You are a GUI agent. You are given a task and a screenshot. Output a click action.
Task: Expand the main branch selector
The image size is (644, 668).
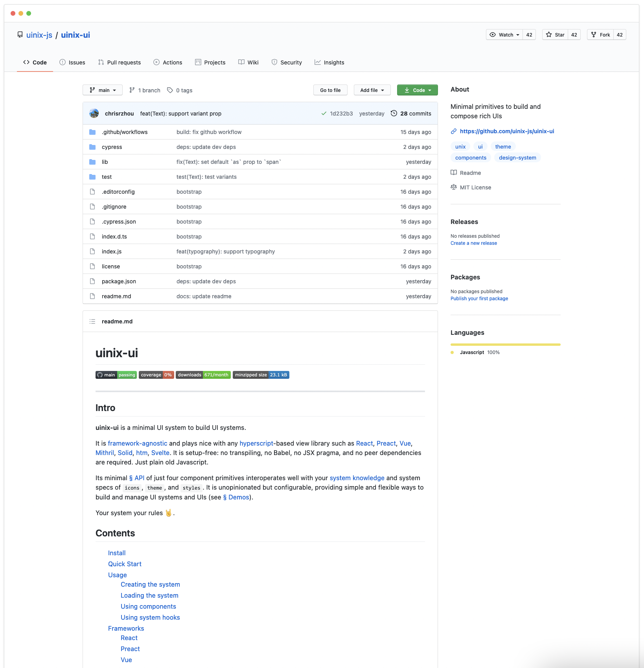coord(102,90)
